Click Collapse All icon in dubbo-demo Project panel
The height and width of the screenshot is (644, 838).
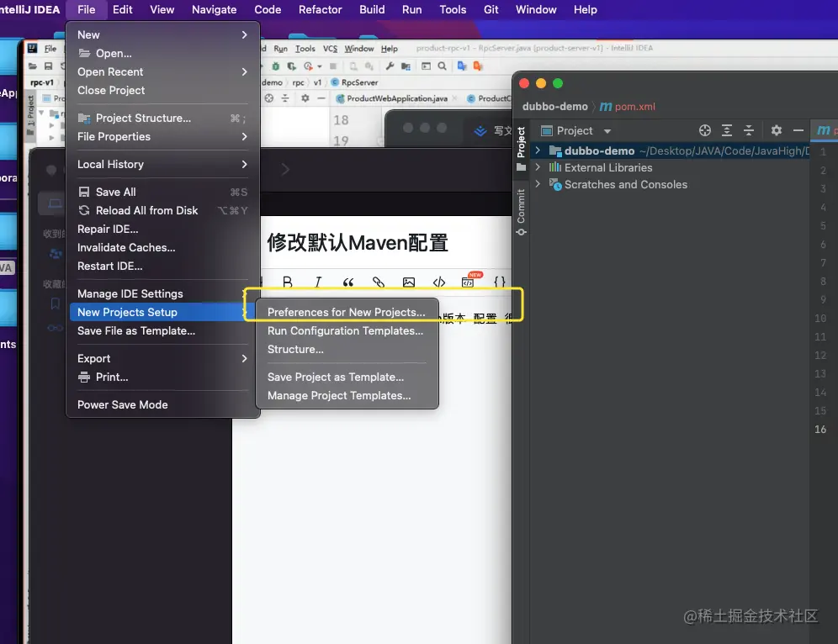749,130
